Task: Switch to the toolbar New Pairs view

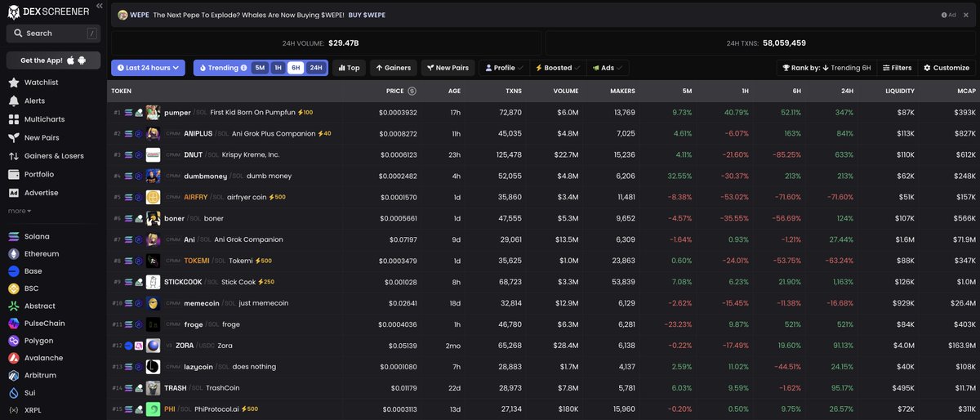Action: click(448, 68)
